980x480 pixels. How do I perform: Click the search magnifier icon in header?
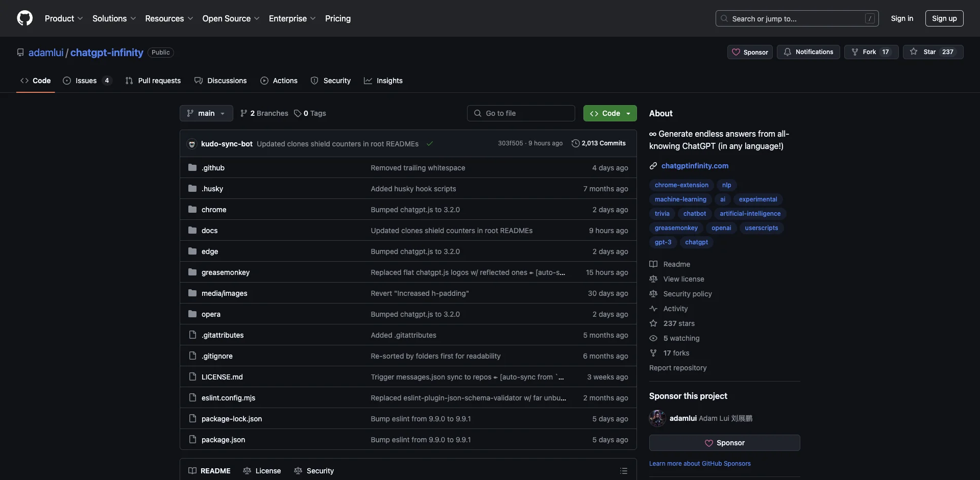tap(724, 18)
